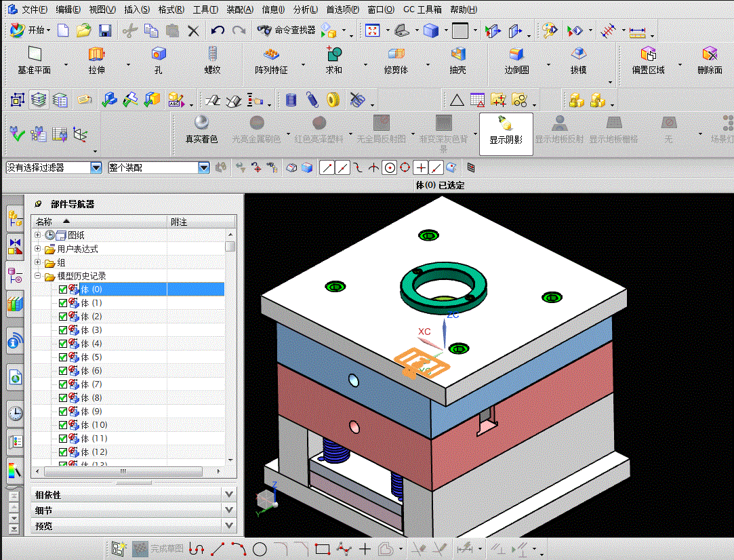Click the save floppy disk icon
The width and height of the screenshot is (734, 560).
coord(105,31)
